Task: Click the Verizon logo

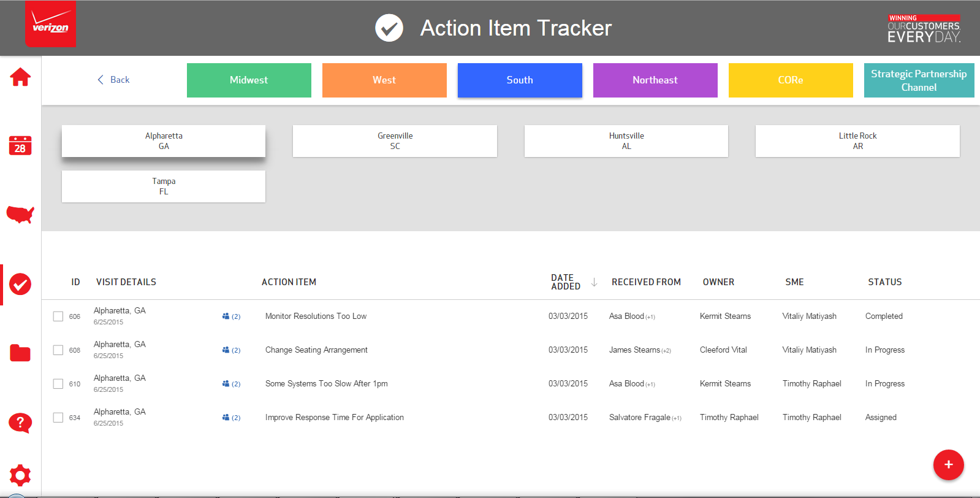Action: [50, 25]
